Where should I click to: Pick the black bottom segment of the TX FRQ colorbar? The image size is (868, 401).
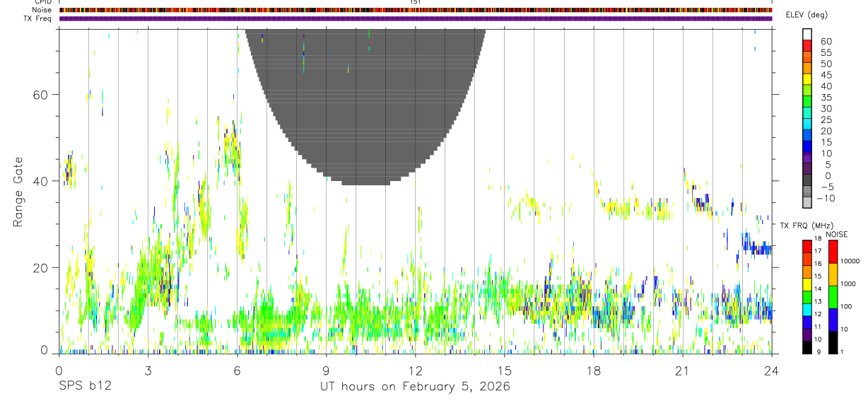click(x=807, y=347)
